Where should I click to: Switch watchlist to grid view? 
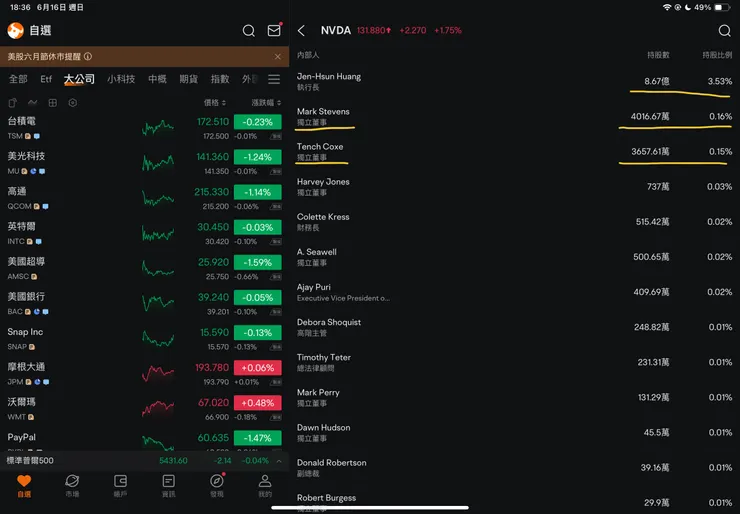52,102
